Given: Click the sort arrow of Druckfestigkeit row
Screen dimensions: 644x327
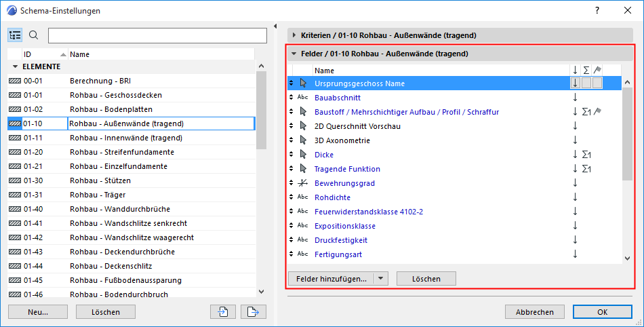Looking at the screenshot, I should (575, 239).
